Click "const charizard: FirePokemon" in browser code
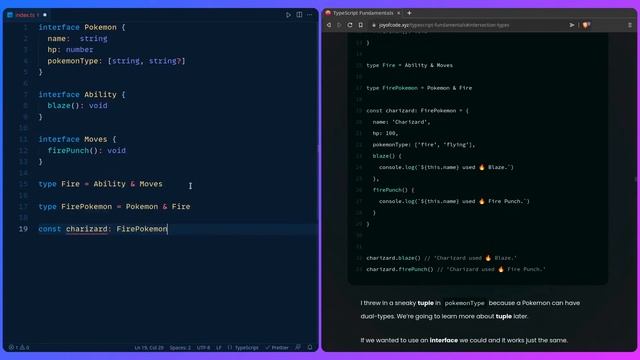The height and width of the screenshot is (360, 640). [417, 111]
